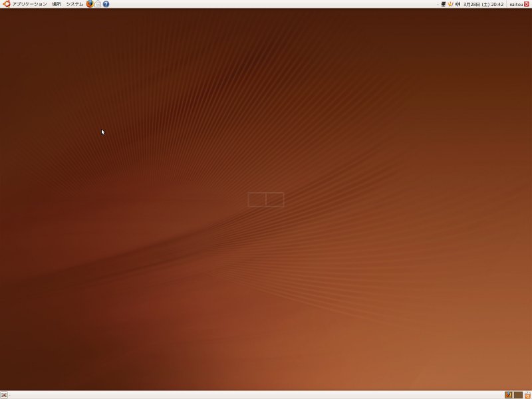Click the red power/logout icon
532x399 pixels.
tap(527, 4)
